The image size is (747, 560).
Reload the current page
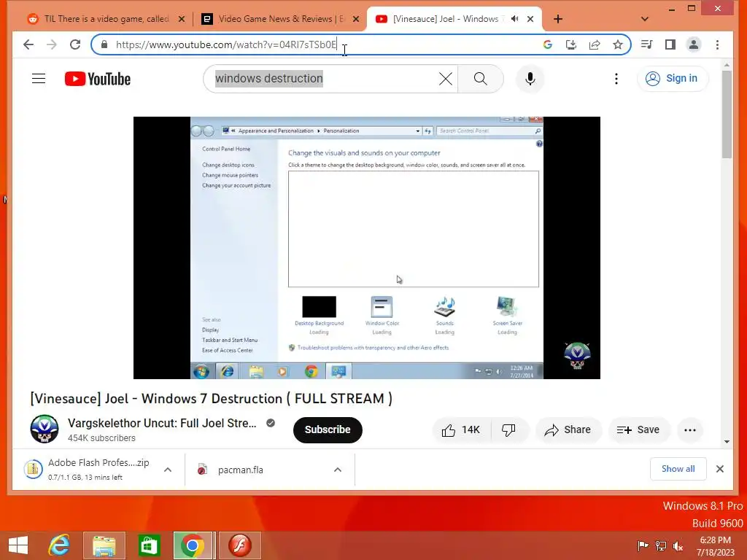(x=75, y=44)
